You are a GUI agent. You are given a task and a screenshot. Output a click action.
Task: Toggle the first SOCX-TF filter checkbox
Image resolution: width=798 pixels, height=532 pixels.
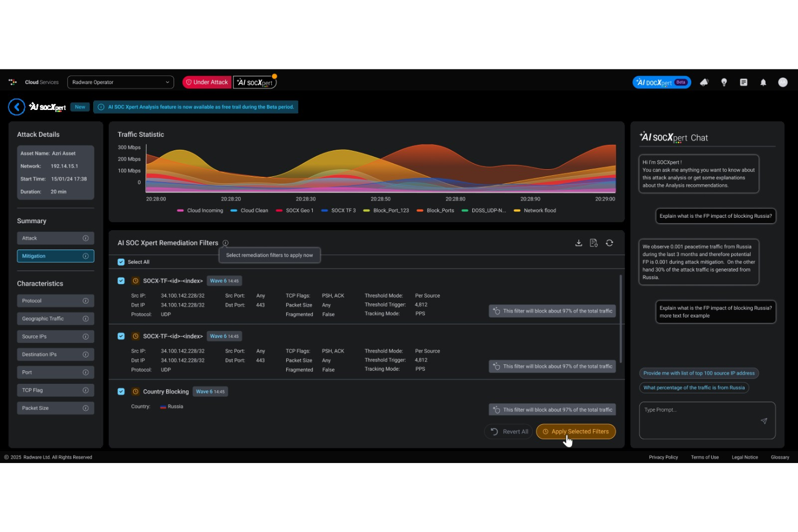[121, 281]
